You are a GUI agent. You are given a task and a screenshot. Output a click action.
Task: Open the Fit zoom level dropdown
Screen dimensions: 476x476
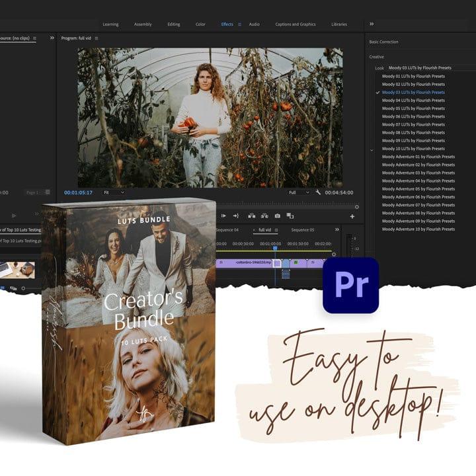point(113,192)
